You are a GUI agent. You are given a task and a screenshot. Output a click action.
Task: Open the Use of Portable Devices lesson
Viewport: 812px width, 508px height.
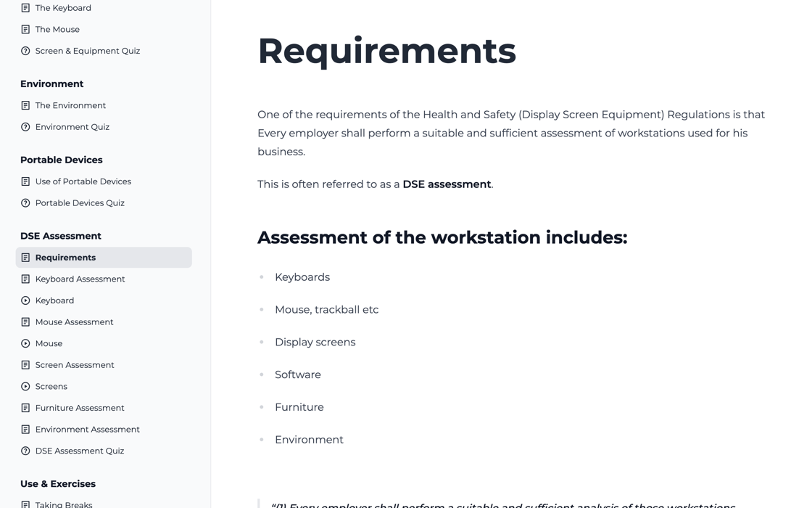[83, 181]
